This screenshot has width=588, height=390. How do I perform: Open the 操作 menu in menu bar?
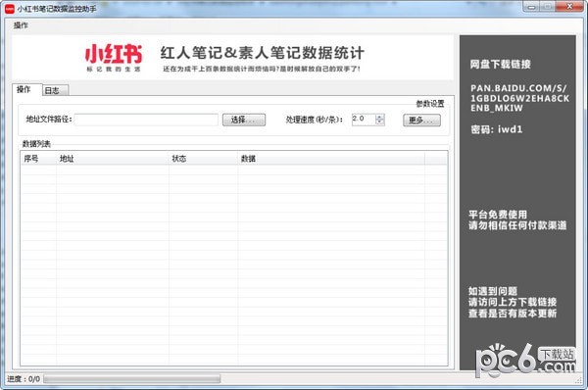point(21,25)
